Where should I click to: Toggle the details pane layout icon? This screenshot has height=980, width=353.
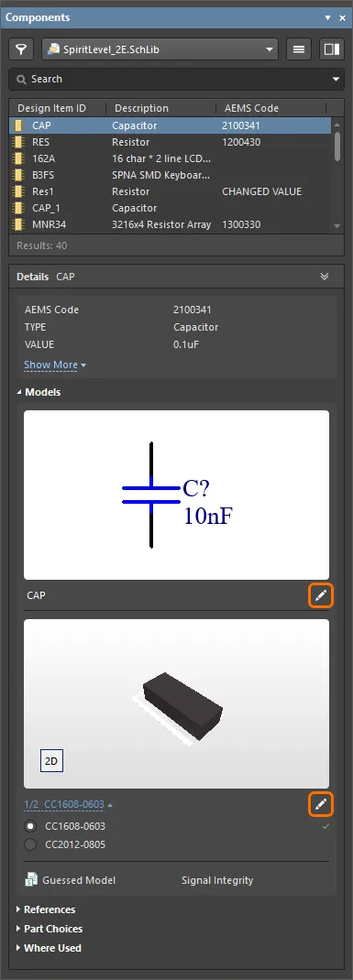331,49
